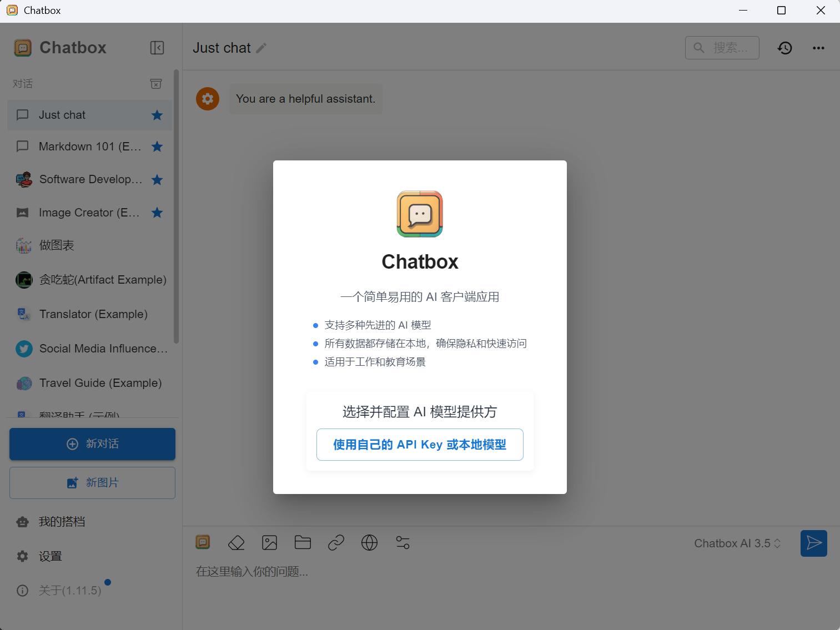The image size is (840, 630).
Task: Click the 设置 gear icon in sidebar
Action: tap(23, 556)
